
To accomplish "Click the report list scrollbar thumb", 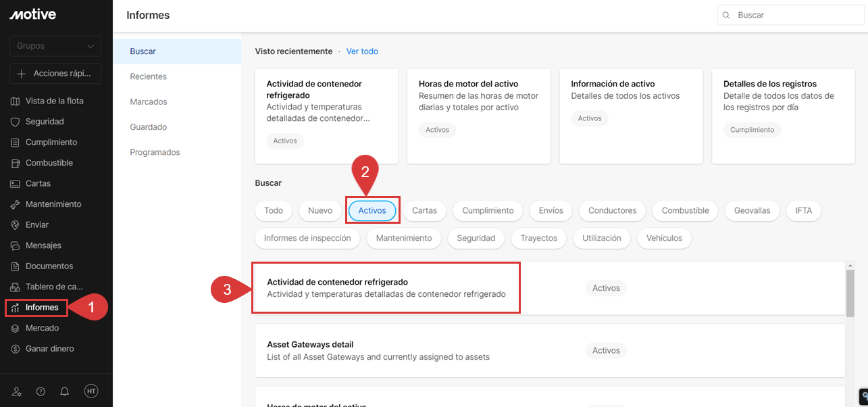I will [850, 293].
